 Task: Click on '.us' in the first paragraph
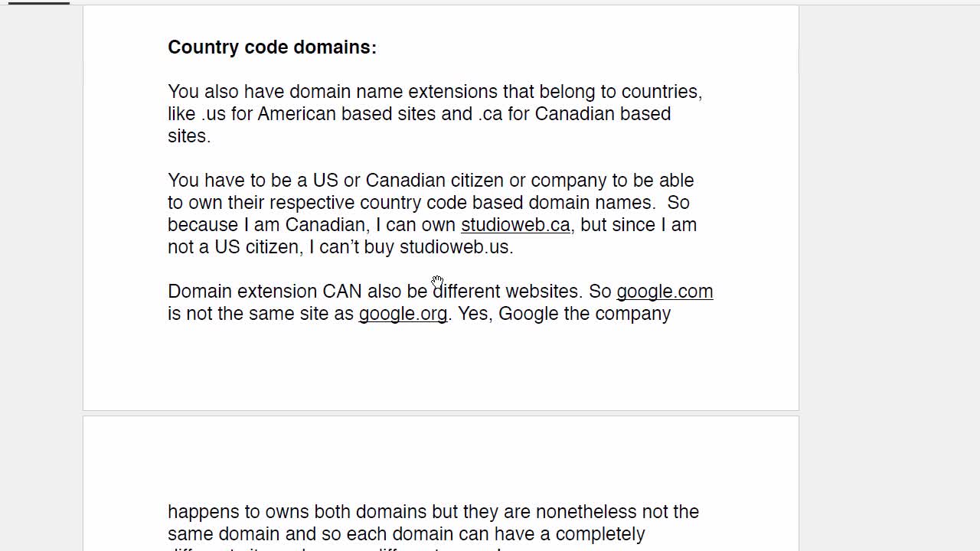214,114
